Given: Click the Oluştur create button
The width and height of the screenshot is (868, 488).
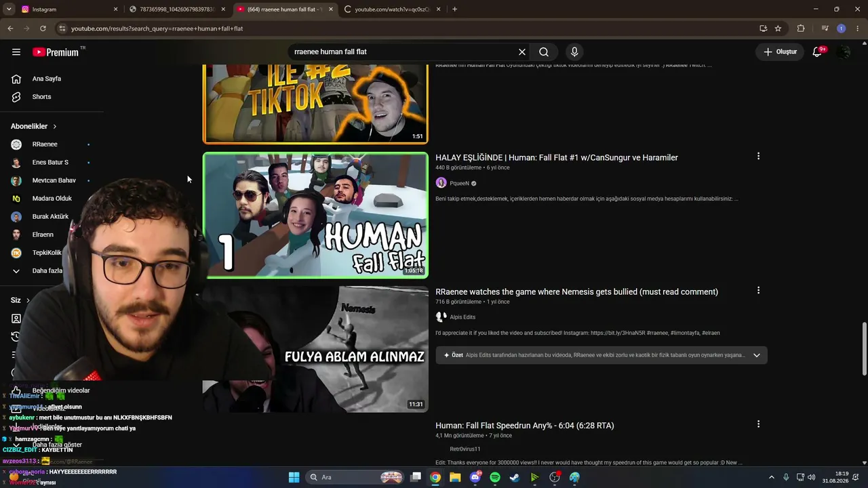Looking at the screenshot, I should pyautogui.click(x=780, y=52).
